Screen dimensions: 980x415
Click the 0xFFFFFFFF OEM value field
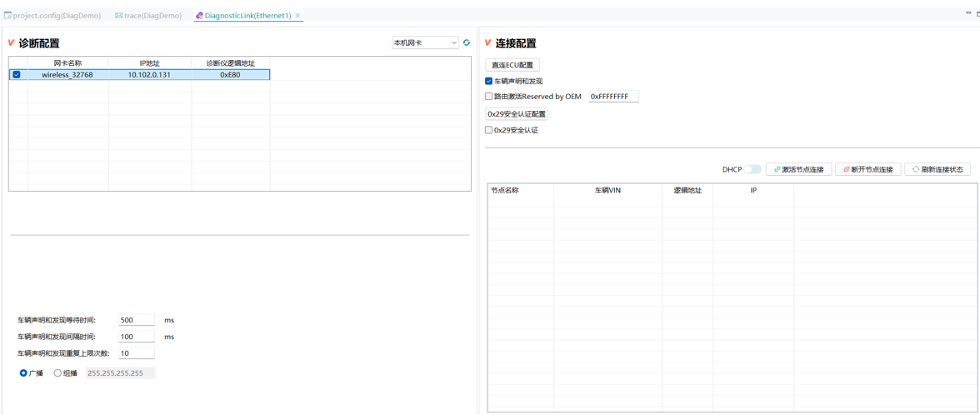pos(613,97)
